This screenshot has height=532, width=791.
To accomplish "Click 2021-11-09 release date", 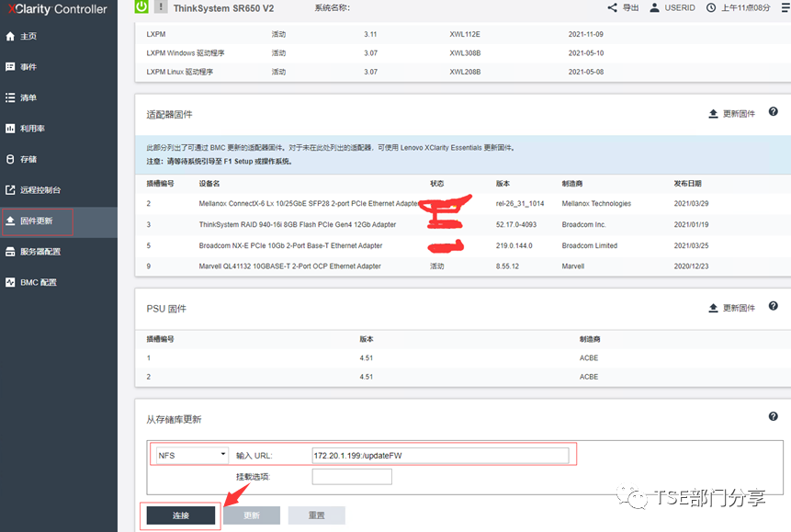I will pos(586,34).
